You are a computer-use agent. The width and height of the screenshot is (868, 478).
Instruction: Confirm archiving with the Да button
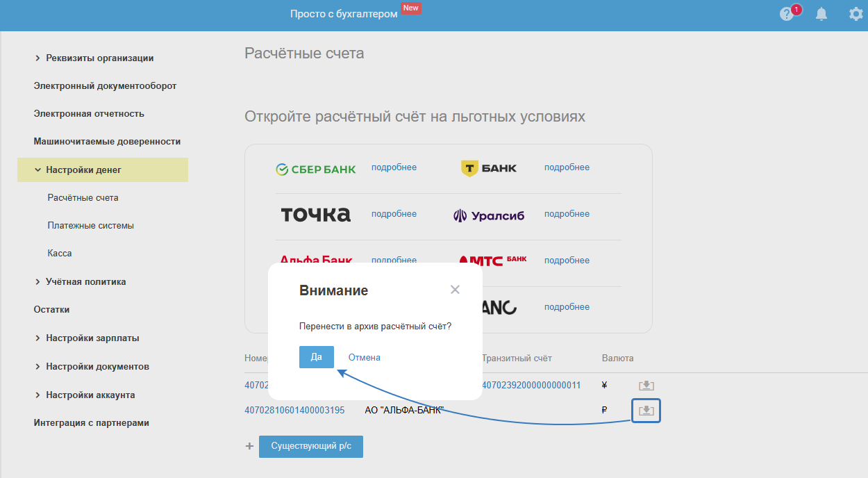(316, 357)
